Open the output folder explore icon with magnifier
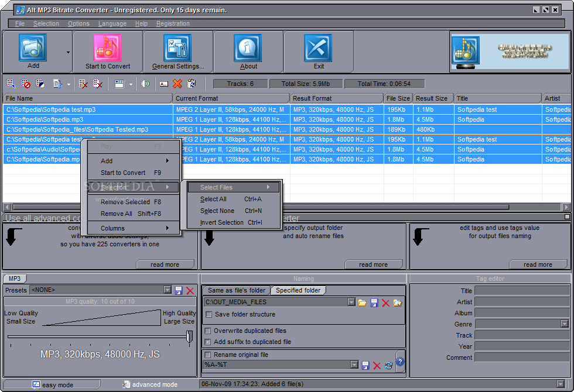This screenshot has width=574, height=392. (398, 302)
